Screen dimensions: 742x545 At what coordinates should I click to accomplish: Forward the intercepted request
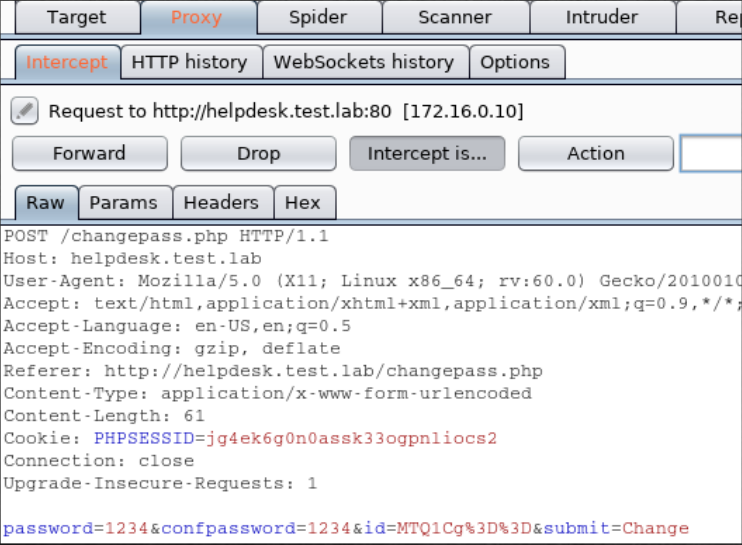89,154
